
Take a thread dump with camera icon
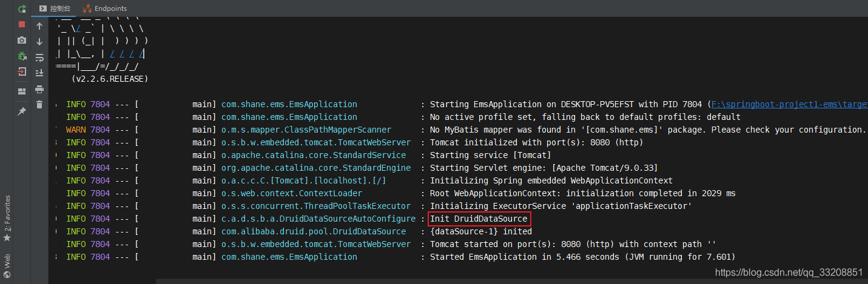tap(22, 40)
